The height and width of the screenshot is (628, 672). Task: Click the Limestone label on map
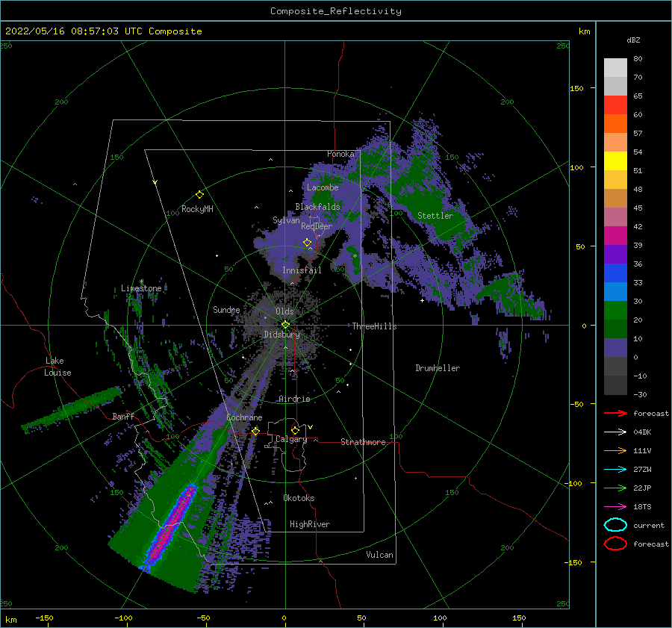click(x=141, y=288)
